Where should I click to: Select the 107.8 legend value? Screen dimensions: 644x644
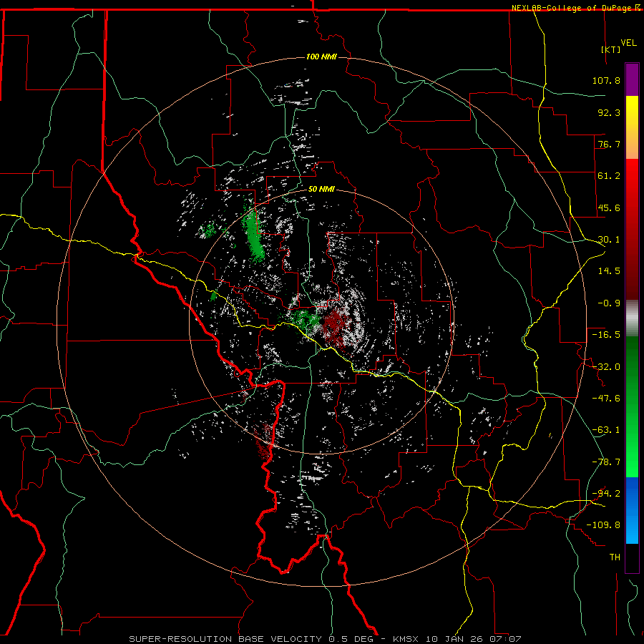(606, 80)
